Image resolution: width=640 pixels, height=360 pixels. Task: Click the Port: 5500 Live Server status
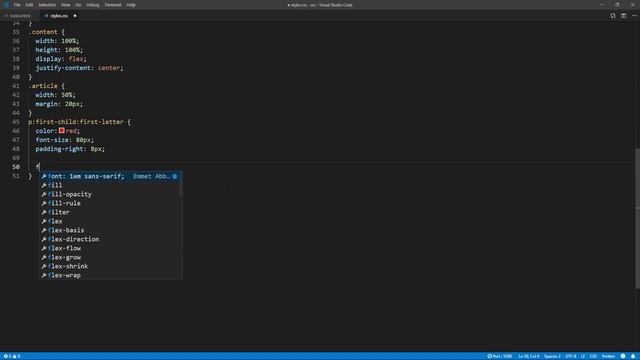click(500, 356)
